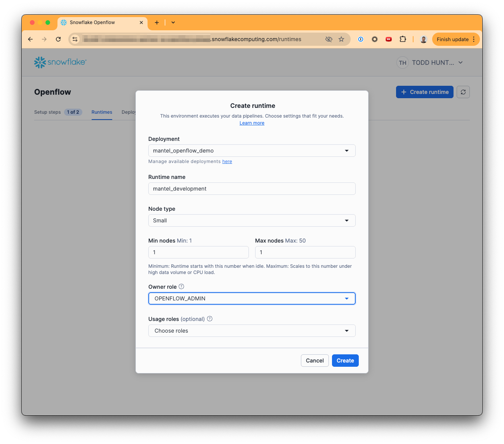The height and width of the screenshot is (444, 504).
Task: Click the Min nodes input field
Action: pos(198,252)
